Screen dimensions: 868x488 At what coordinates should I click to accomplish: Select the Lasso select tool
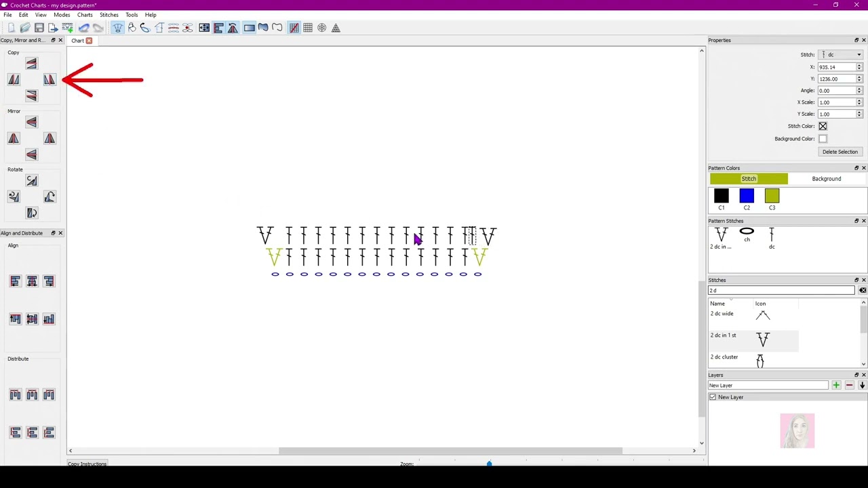tap(263, 28)
